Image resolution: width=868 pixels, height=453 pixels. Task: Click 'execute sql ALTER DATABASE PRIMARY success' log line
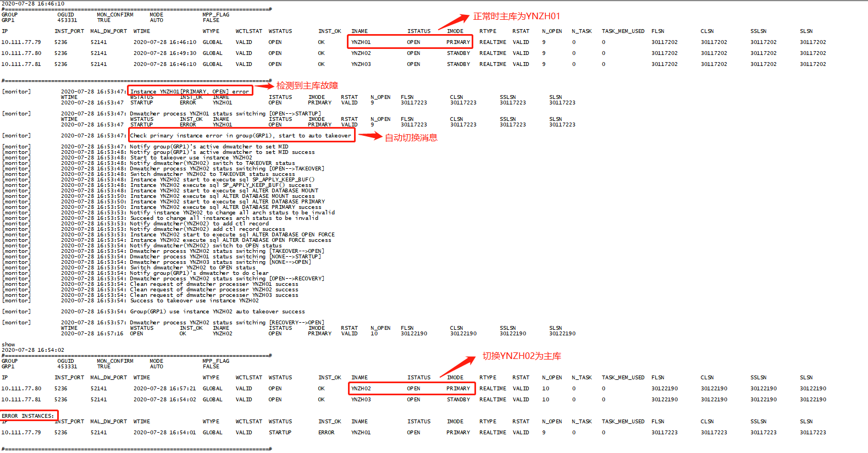tap(225, 207)
